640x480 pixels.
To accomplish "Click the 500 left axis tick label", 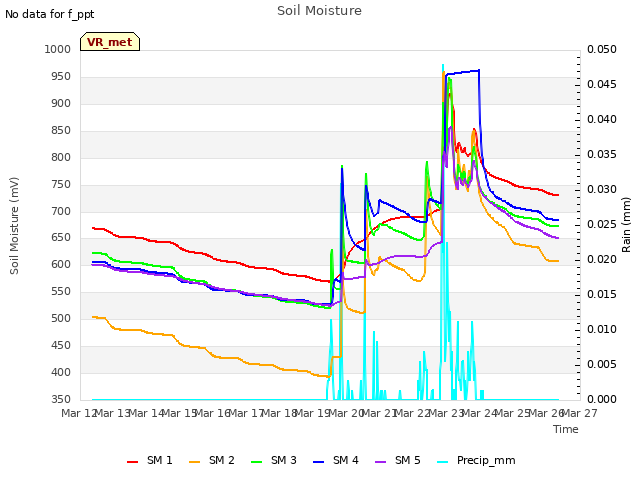I will tap(61, 318).
